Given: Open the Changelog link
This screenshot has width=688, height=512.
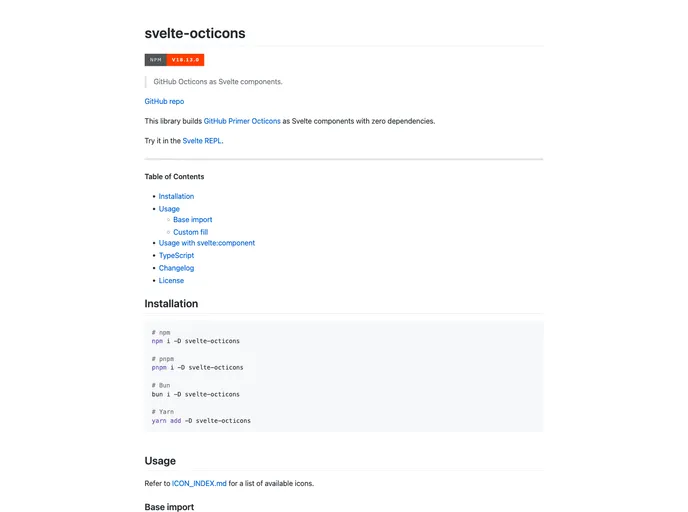Looking at the screenshot, I should (x=176, y=268).
